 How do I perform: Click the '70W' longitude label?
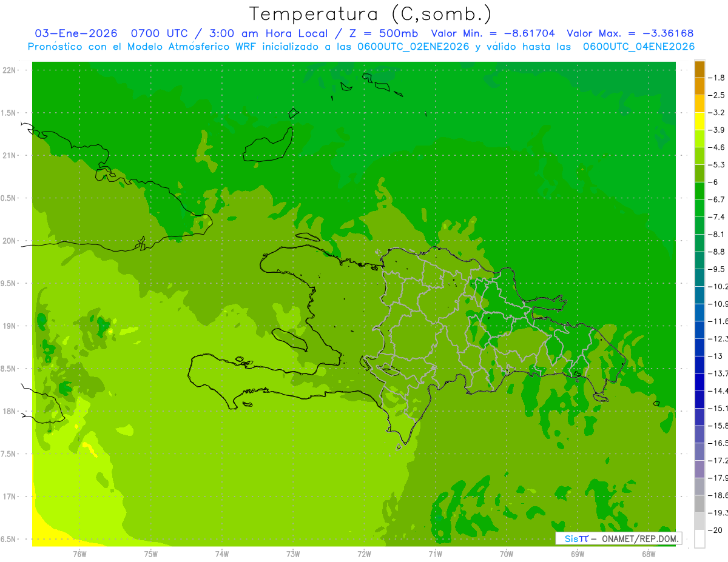coord(507,554)
